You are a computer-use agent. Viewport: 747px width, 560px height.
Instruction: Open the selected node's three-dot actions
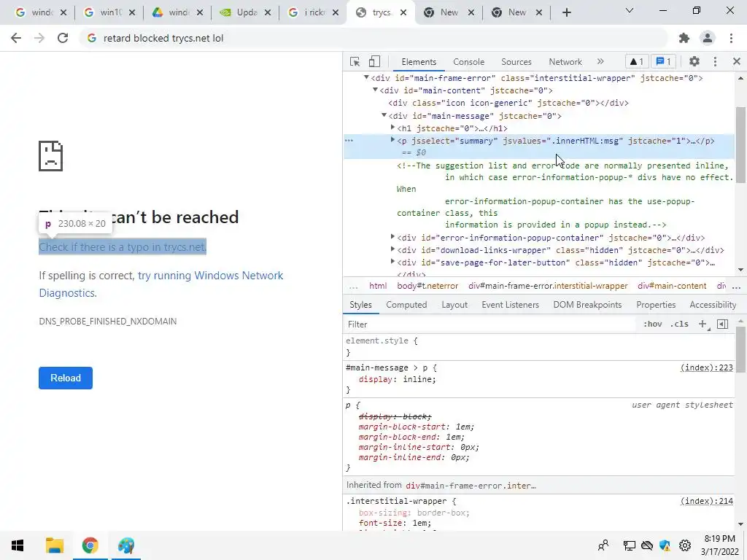pyautogui.click(x=349, y=141)
